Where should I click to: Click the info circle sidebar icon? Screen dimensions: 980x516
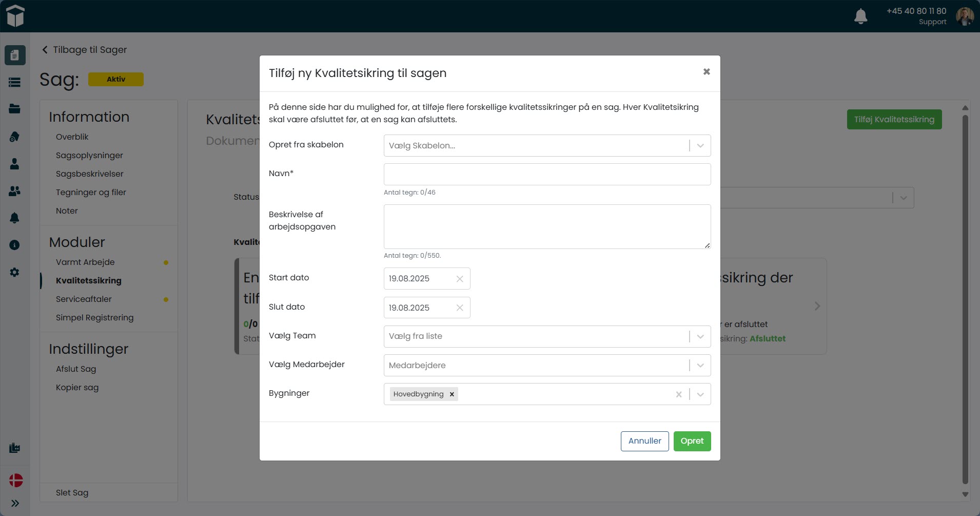(15, 245)
